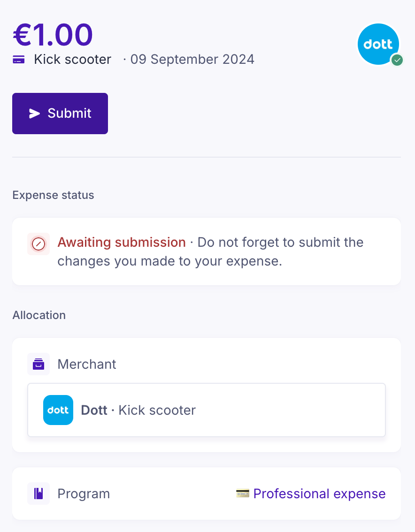
Task: Click the €1.00 expense amount
Action: tap(53, 34)
